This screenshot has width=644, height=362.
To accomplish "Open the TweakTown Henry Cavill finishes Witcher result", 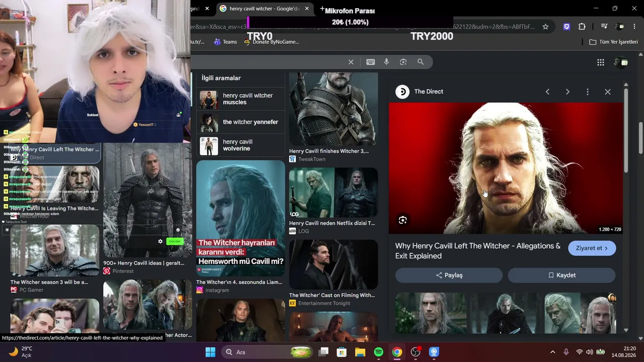I will [x=333, y=117].
